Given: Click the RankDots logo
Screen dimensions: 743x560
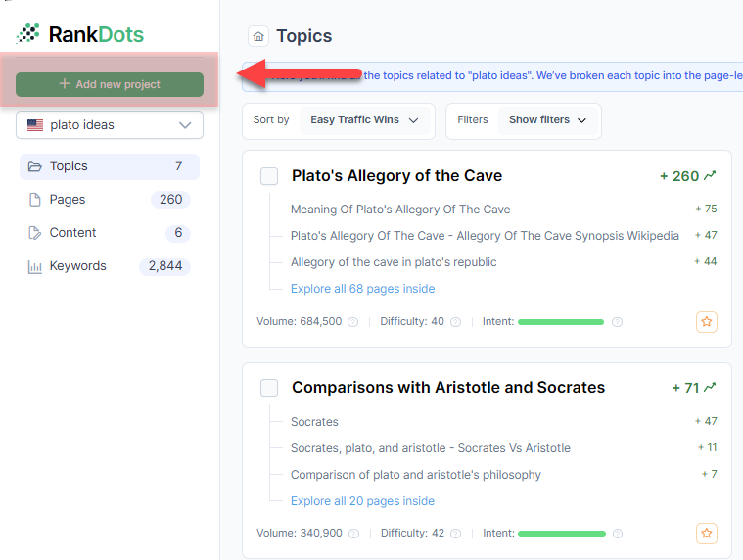Looking at the screenshot, I should [x=80, y=35].
